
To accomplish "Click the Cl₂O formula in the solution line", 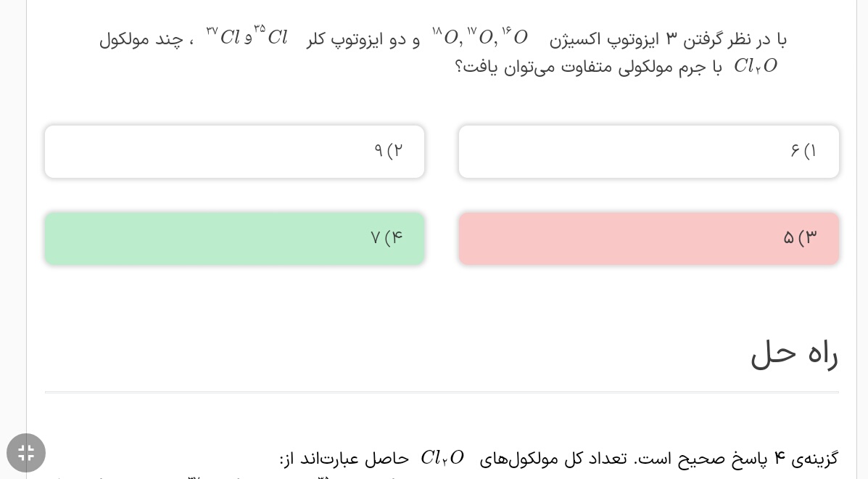I will 442,459.
